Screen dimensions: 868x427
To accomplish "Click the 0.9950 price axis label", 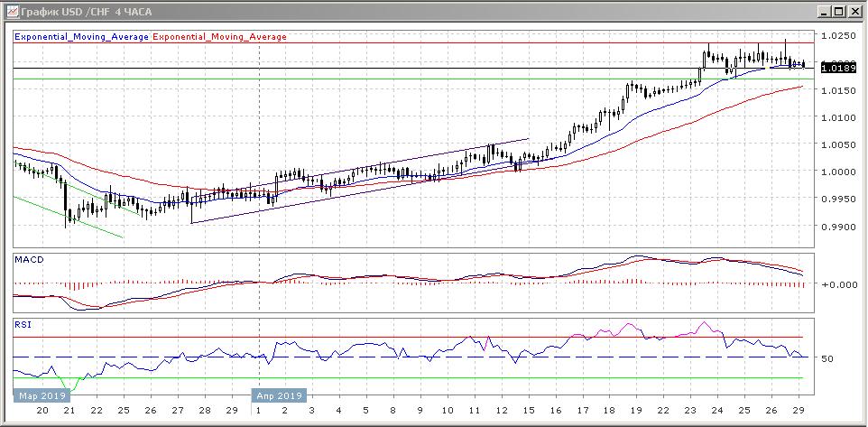I will coord(838,200).
